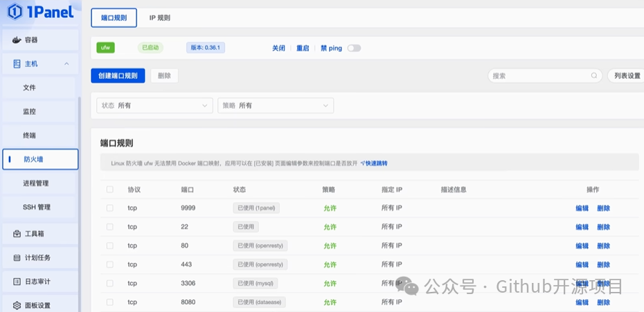Click the 已使用 (1panel) status tag
The width and height of the screenshot is (644, 312).
tap(256, 208)
